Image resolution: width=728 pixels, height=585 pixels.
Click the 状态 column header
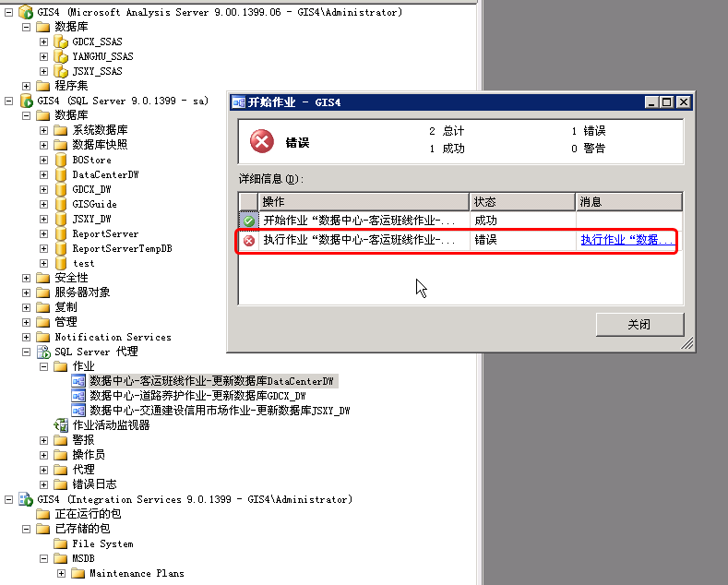(522, 202)
